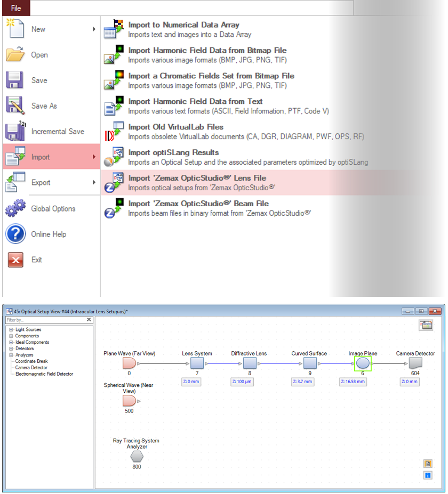Select the Ray Tracing System Analyzer hexagon
Viewport: 448px width, 494px height.
tap(137, 456)
